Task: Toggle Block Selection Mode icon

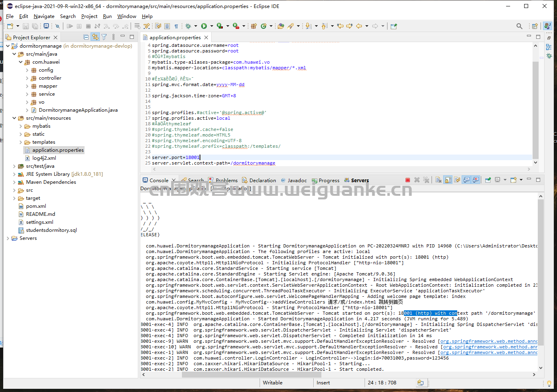Action: pyautogui.click(x=167, y=26)
